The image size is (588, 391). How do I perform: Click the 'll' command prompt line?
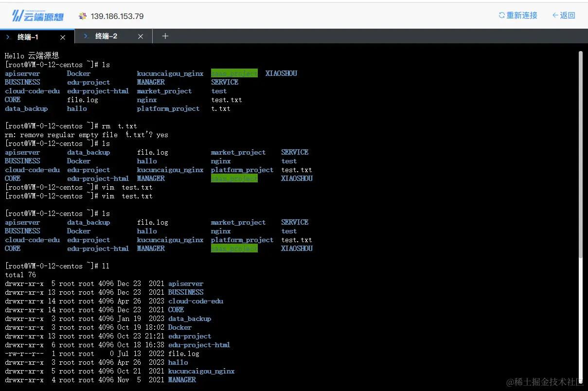(57, 266)
